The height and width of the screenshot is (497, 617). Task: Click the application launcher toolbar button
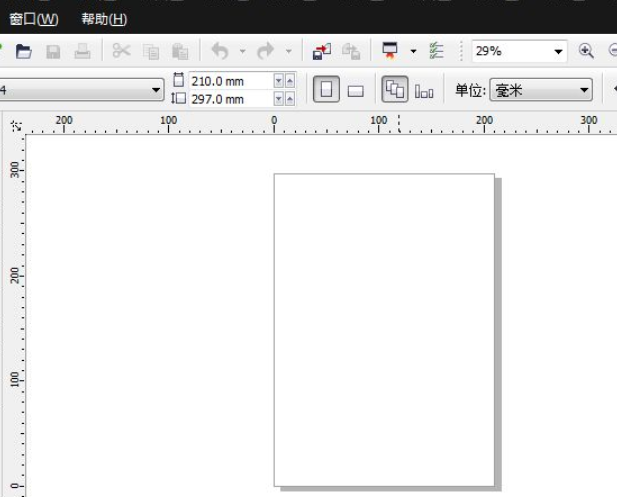390,51
